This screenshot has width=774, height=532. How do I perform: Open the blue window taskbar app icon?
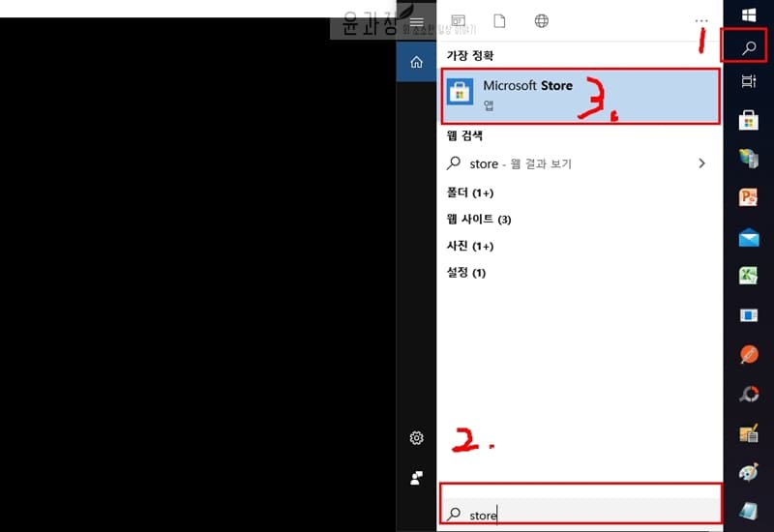(749, 315)
